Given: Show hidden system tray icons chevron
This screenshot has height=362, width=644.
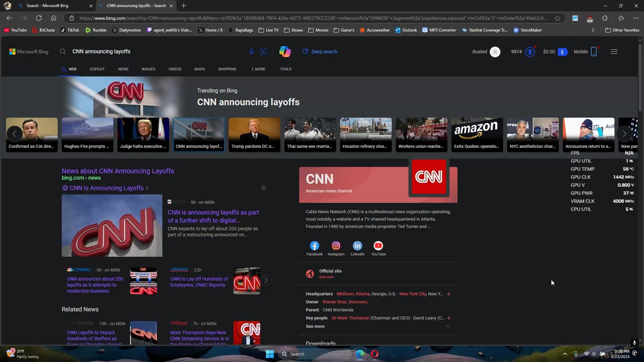Looking at the screenshot, I should (x=565, y=354).
